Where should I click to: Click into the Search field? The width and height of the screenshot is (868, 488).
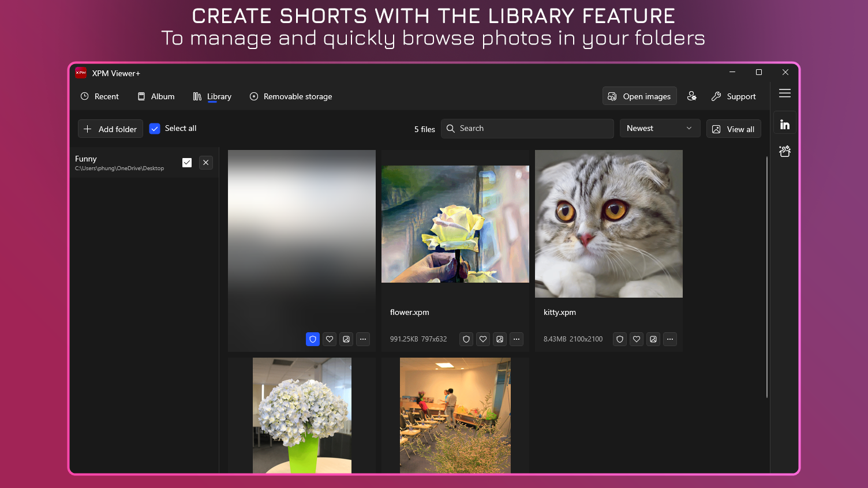point(527,129)
